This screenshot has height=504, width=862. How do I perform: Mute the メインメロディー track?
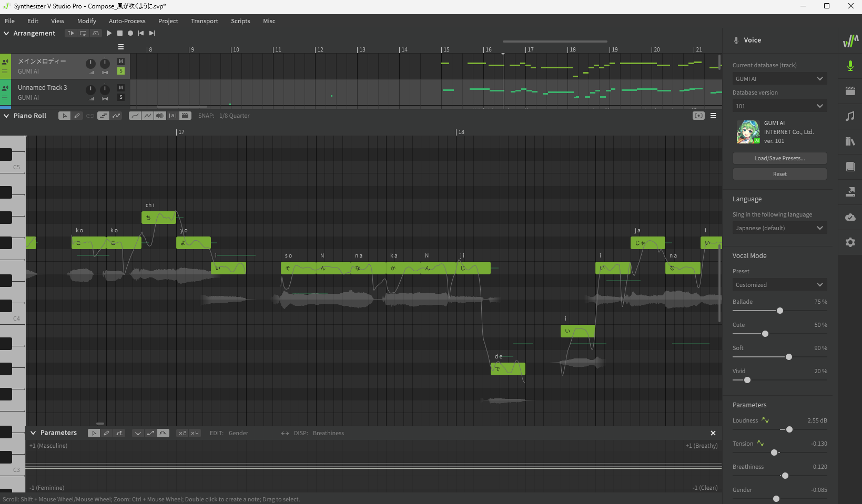(121, 61)
